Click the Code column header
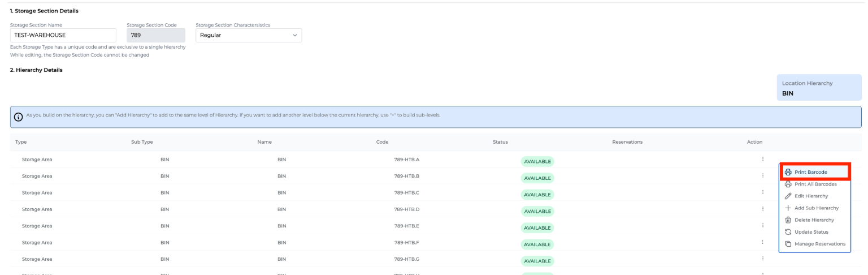Image resolution: width=868 pixels, height=275 pixels. click(x=382, y=141)
